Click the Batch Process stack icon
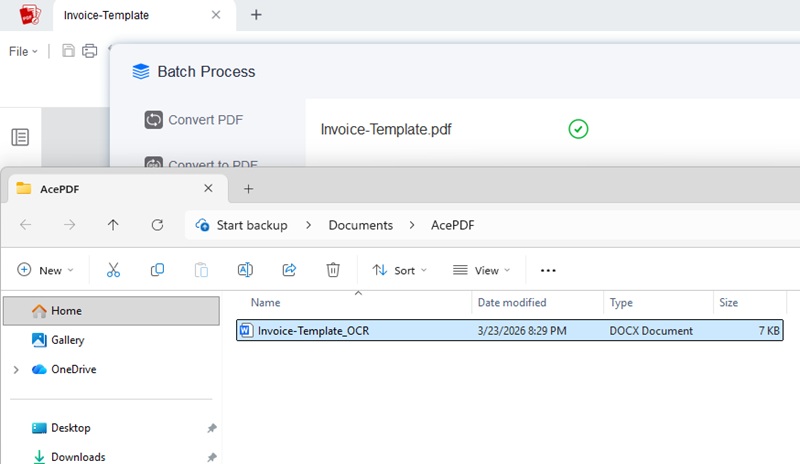800x464 pixels. [141, 71]
